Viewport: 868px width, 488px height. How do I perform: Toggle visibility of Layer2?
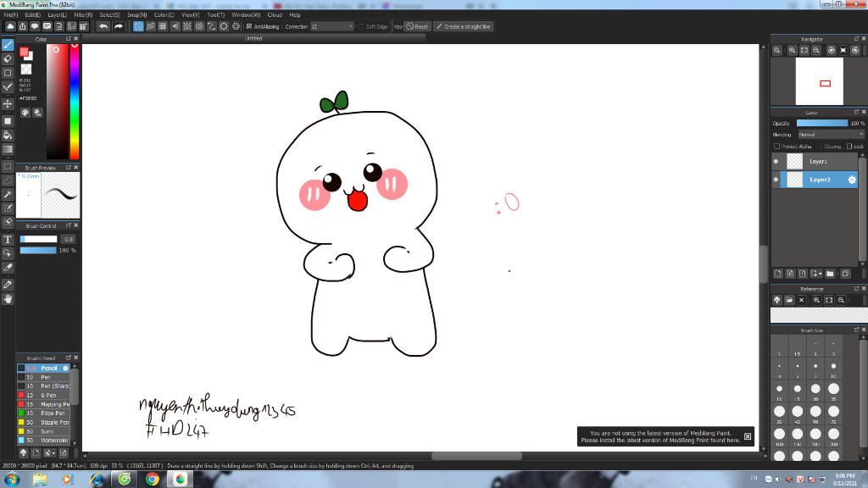[x=776, y=180]
